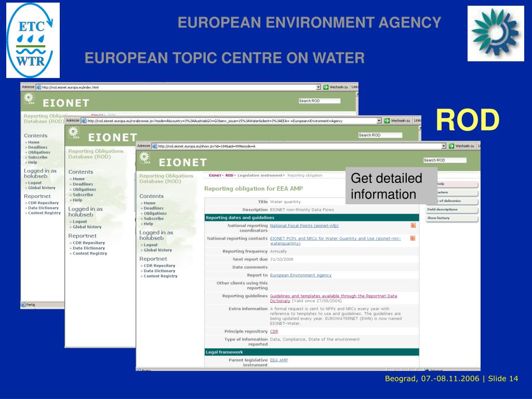Click the ROD breadcrumb link

(229, 176)
